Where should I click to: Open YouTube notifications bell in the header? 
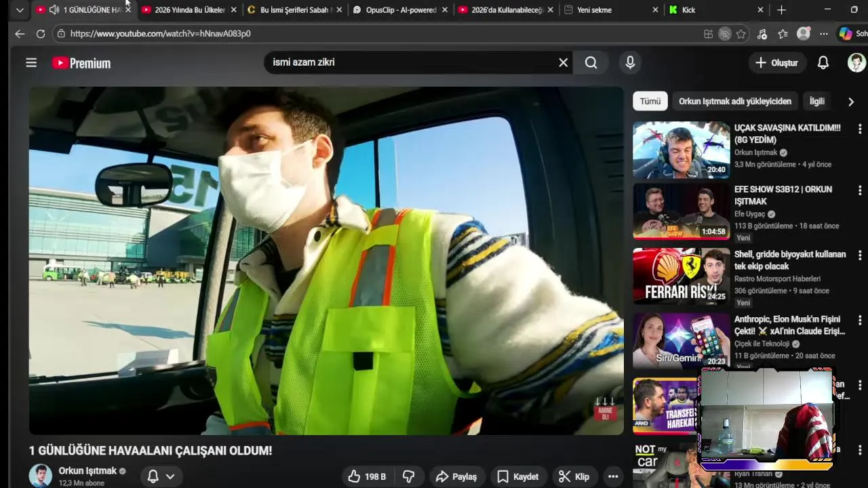pos(823,62)
